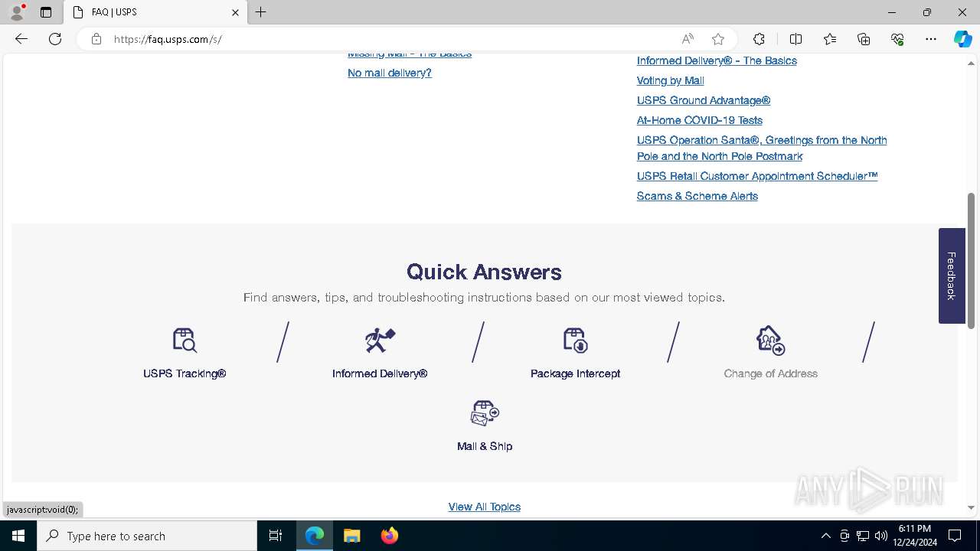Click the Mail & Ship label

coord(485,446)
